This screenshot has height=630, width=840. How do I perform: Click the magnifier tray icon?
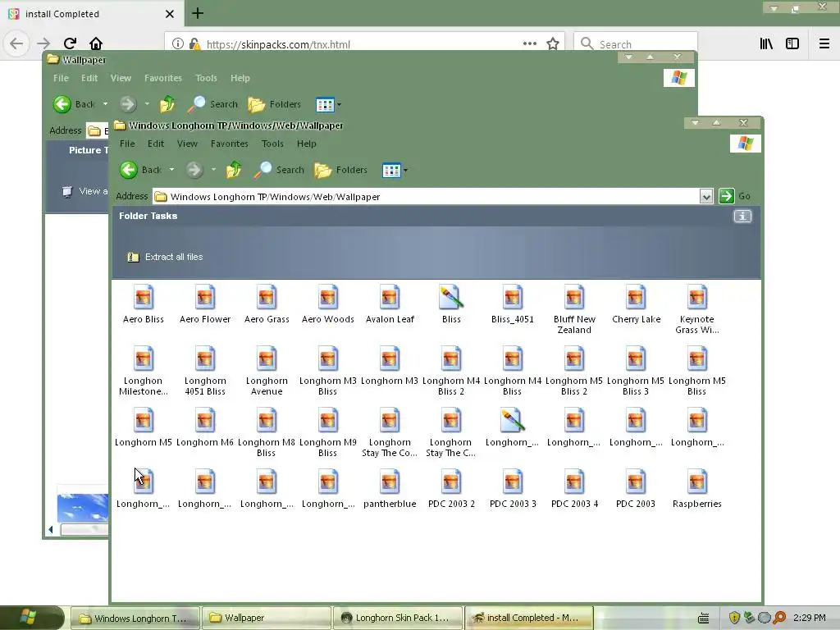point(779,618)
